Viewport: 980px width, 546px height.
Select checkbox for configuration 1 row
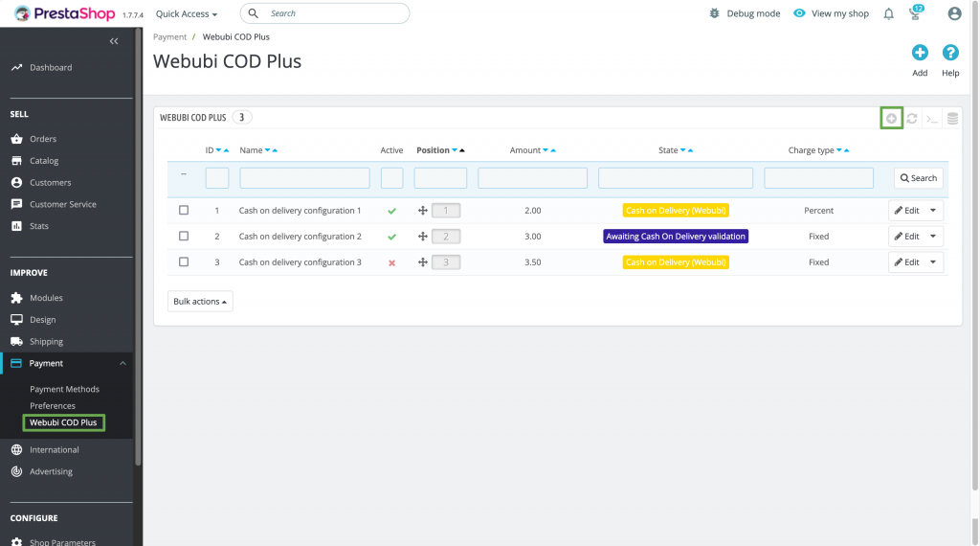(184, 210)
